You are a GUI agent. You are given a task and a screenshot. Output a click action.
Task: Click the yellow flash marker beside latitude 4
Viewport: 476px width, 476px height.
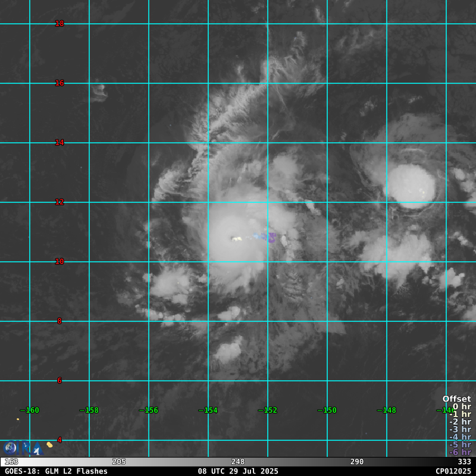coord(49,444)
